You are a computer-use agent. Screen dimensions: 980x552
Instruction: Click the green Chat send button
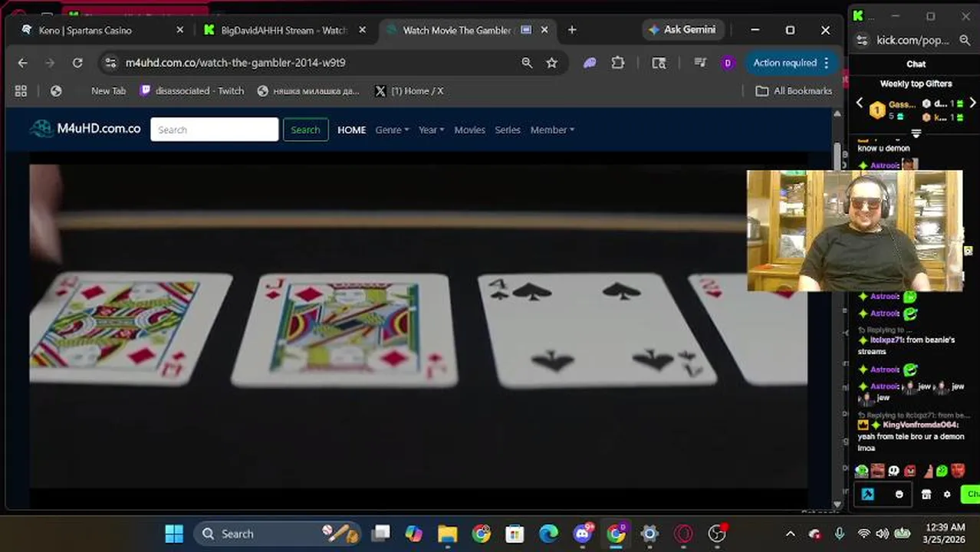coord(971,495)
